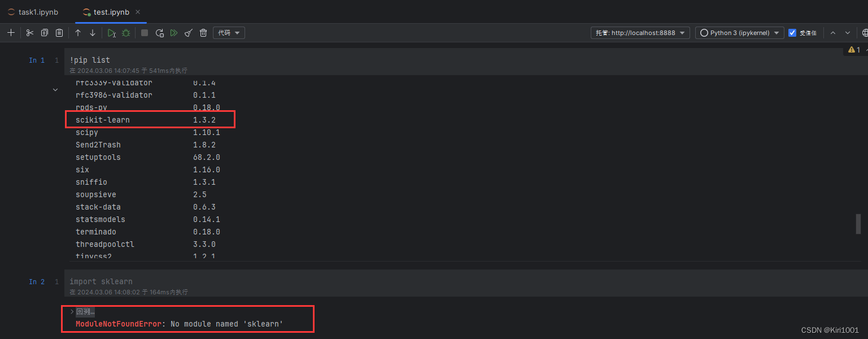
Task: Collapse the pip list output with chevron
Action: click(x=55, y=89)
